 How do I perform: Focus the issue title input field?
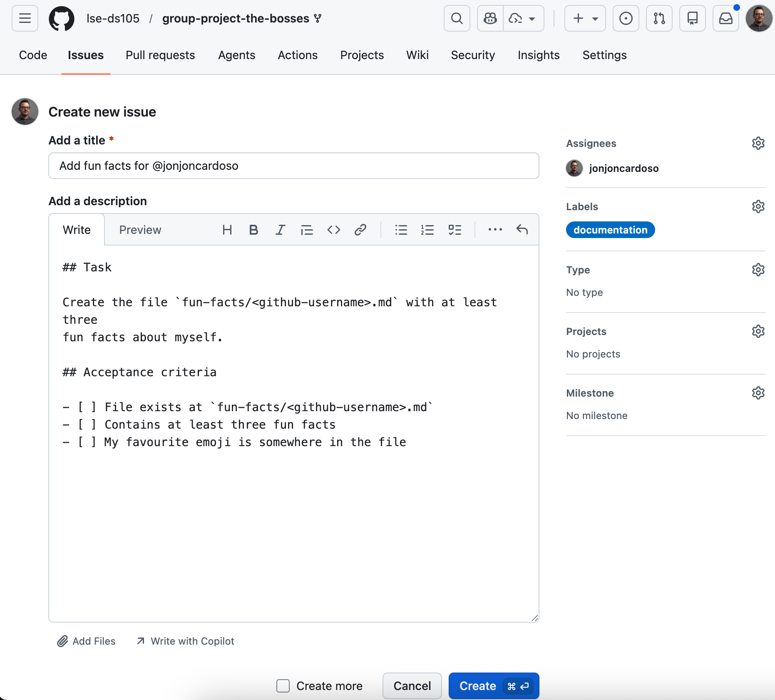pos(293,166)
